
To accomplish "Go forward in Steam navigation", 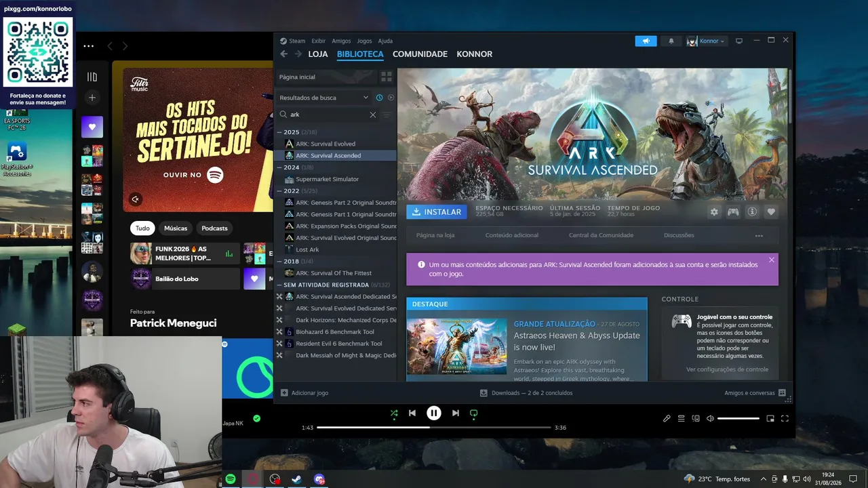I will tap(298, 54).
